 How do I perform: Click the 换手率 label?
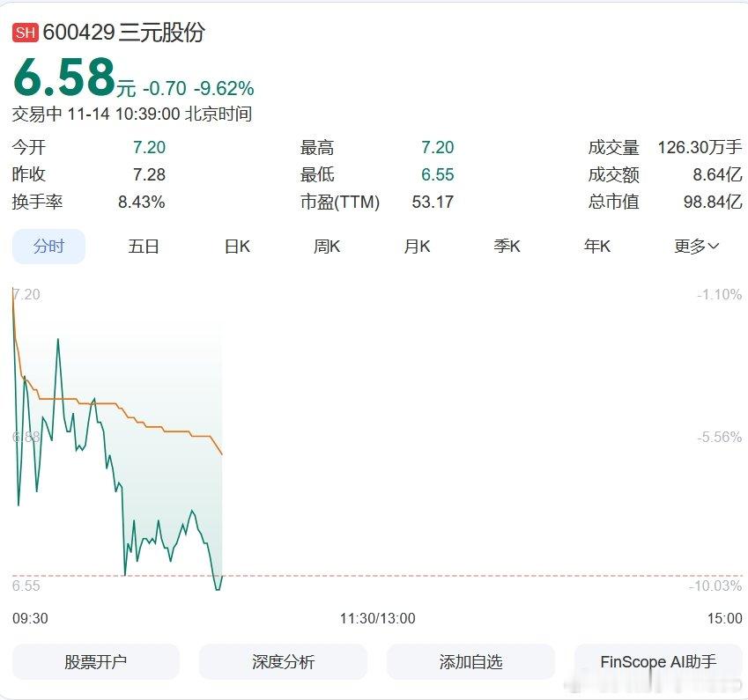(x=37, y=202)
